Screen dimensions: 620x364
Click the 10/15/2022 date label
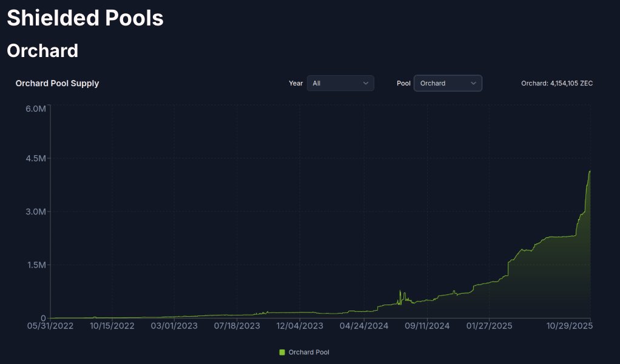coord(112,326)
